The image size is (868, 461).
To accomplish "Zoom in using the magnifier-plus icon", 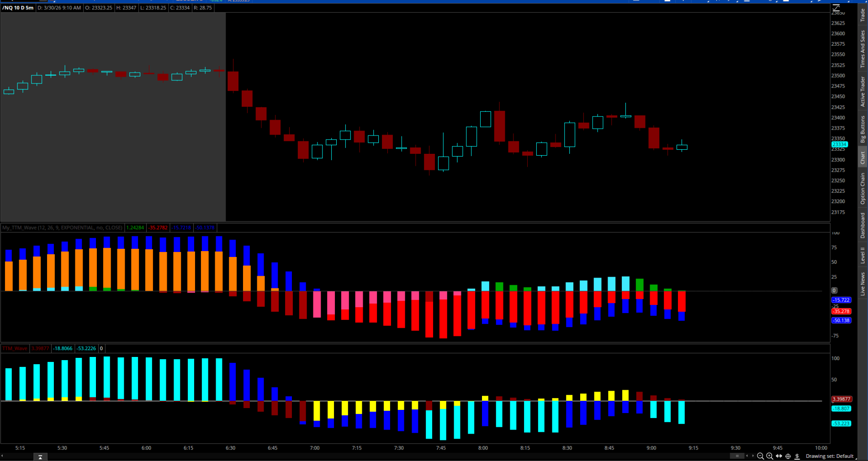I will (x=770, y=456).
